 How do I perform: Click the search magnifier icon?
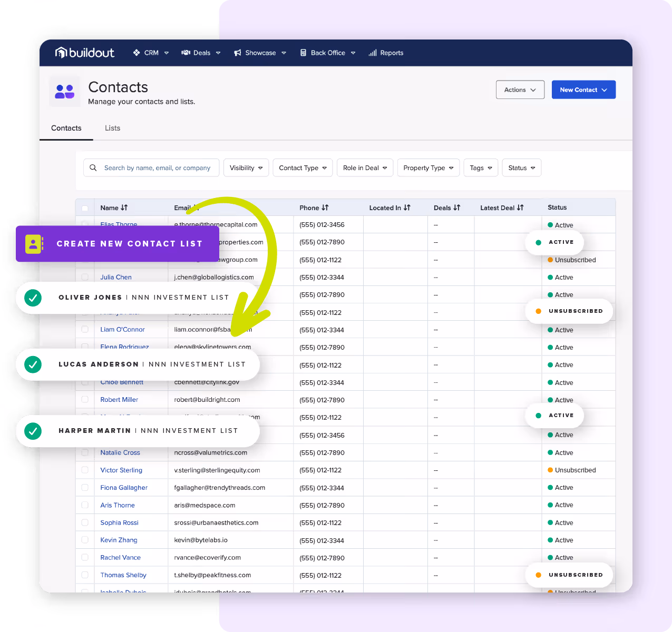[x=93, y=167]
